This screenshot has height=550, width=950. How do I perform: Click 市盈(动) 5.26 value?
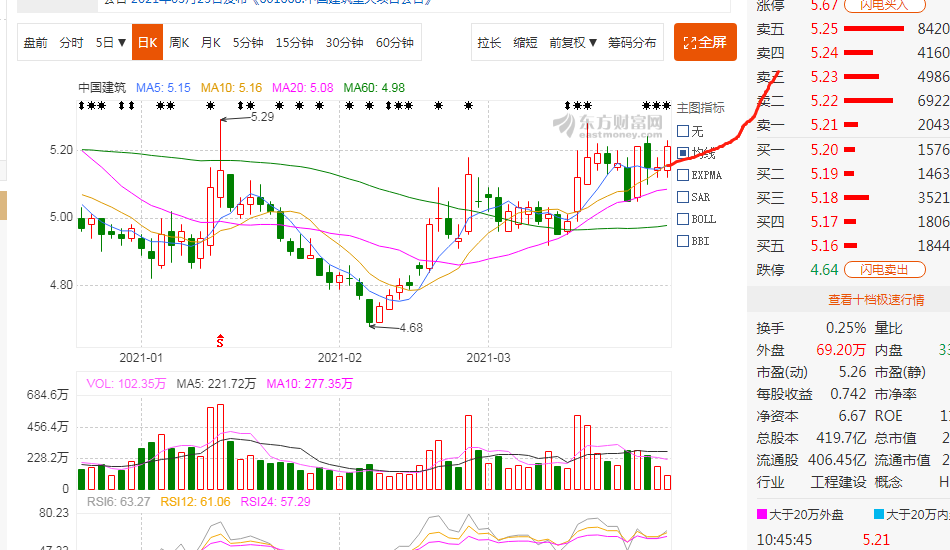[852, 372]
